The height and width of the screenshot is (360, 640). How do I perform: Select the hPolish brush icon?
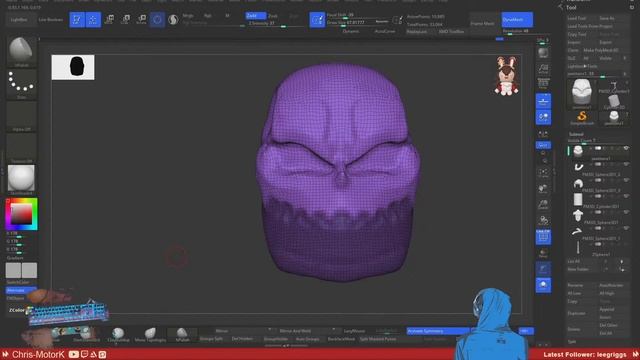[x=182, y=334]
